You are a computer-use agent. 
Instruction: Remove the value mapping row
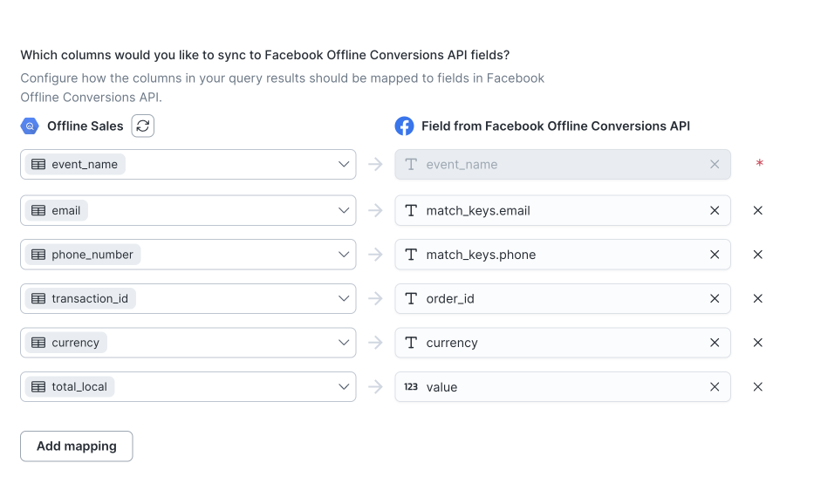pos(757,387)
